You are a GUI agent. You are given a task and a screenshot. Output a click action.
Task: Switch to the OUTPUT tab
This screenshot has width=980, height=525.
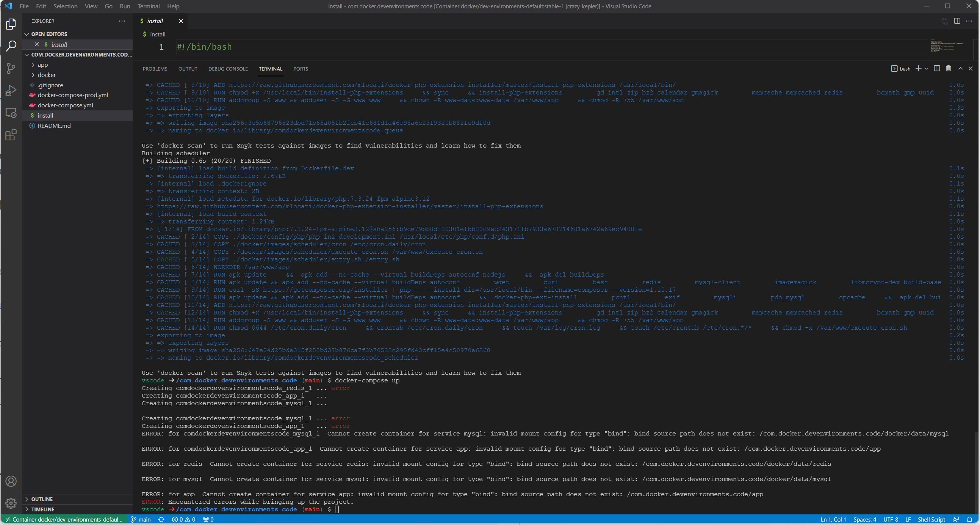[x=188, y=69]
